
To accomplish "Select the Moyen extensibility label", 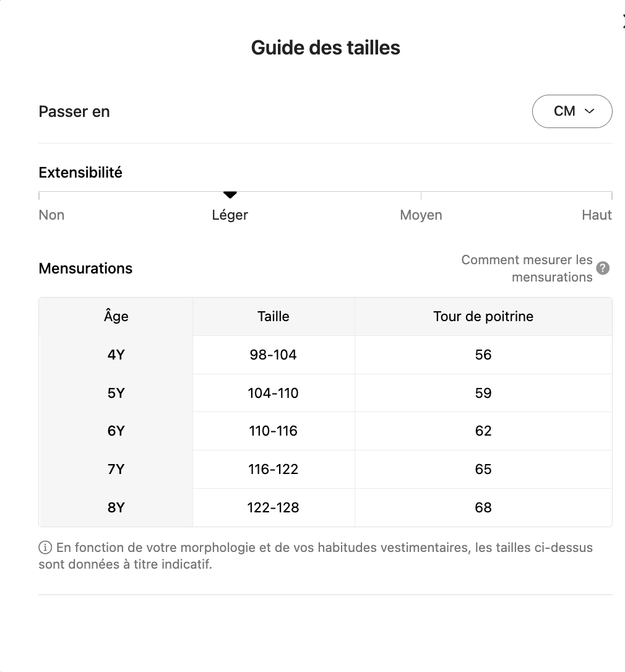I will [x=421, y=215].
